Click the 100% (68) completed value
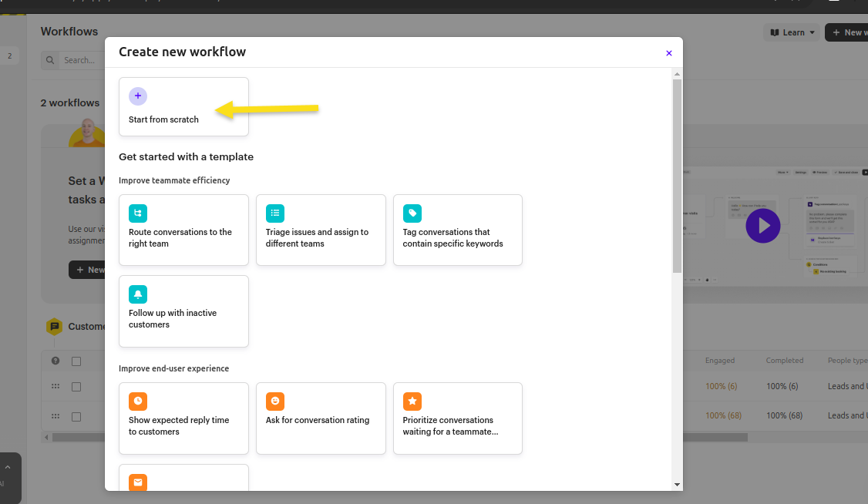 tap(785, 415)
